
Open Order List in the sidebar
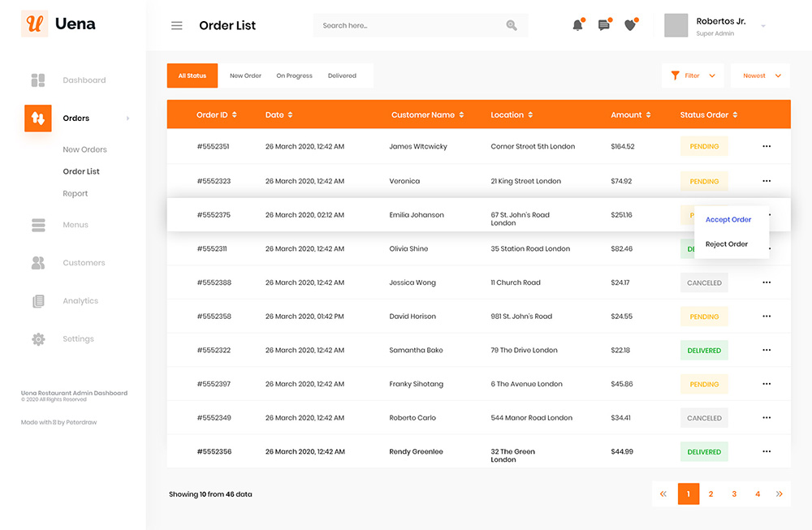81,171
